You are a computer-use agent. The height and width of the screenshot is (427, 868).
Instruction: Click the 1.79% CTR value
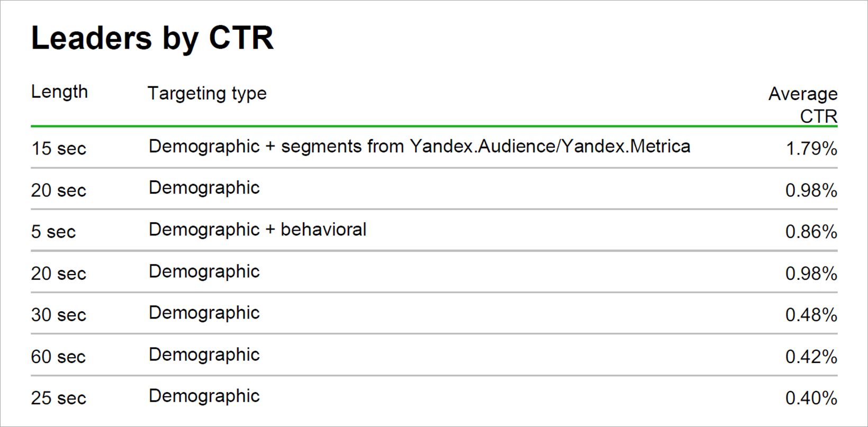pyautogui.click(x=811, y=149)
